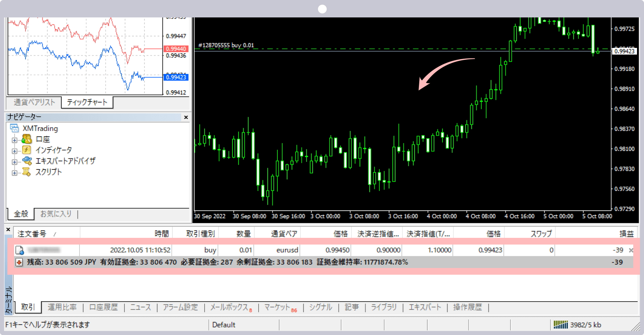Click the 決済指値(T/P) column header
The height and width of the screenshot is (335, 644).
(428, 233)
